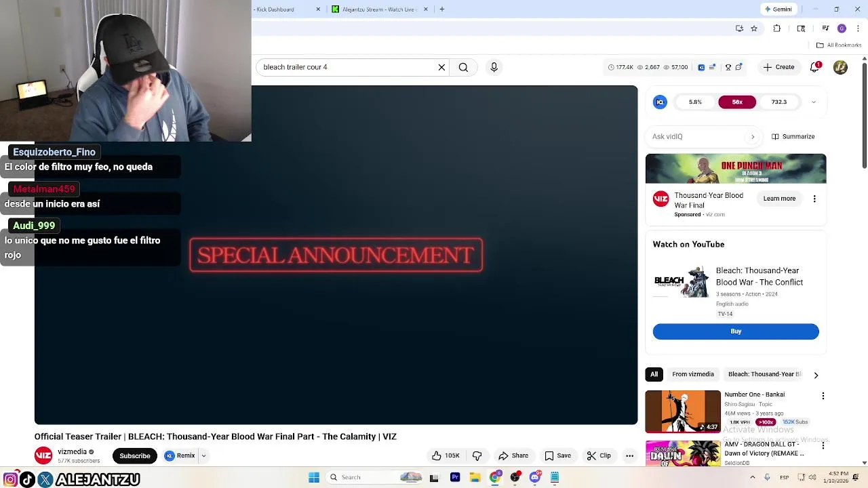Open Gemini in Chrome
The height and width of the screenshot is (488, 868).
point(778,9)
